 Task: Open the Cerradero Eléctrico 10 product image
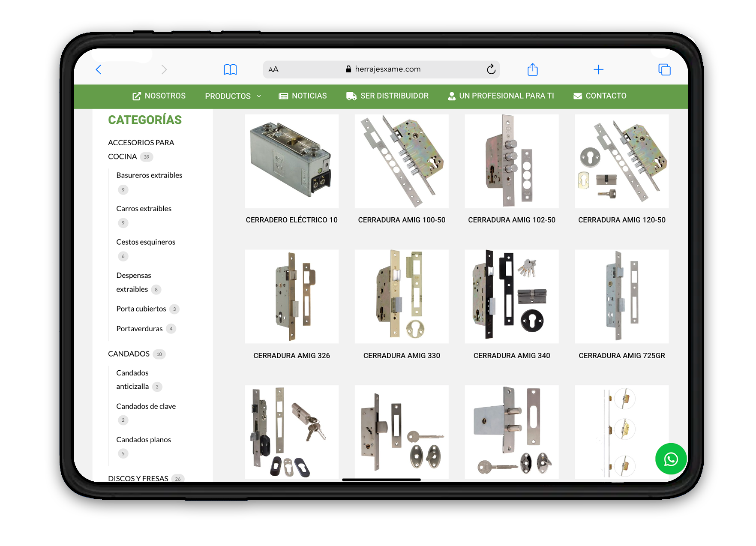[x=291, y=161]
